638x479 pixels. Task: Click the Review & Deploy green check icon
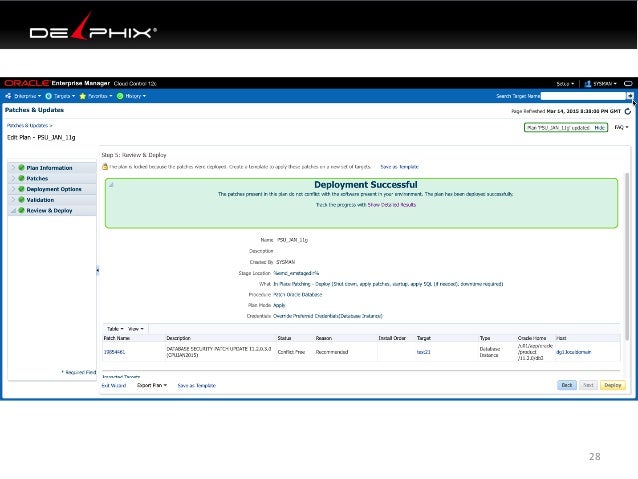21,210
